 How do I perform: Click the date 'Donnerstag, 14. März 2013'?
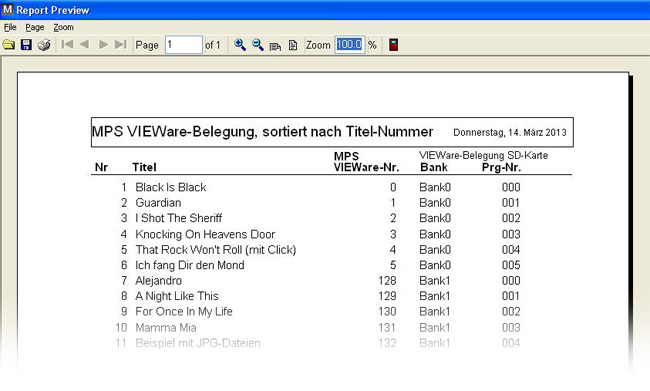coord(509,133)
